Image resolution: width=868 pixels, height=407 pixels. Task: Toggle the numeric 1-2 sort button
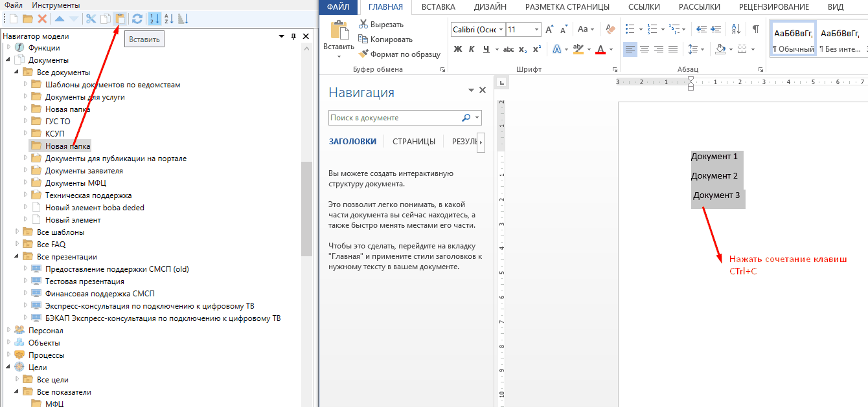154,19
